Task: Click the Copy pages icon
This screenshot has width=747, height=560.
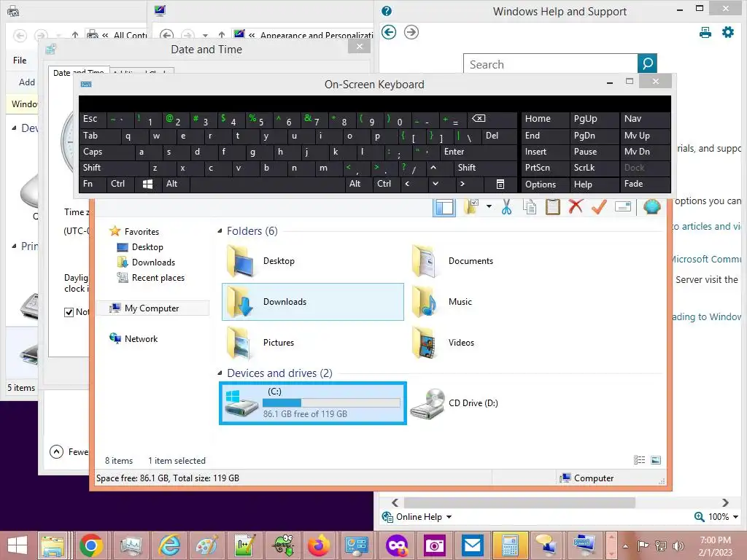Action: [x=530, y=206]
